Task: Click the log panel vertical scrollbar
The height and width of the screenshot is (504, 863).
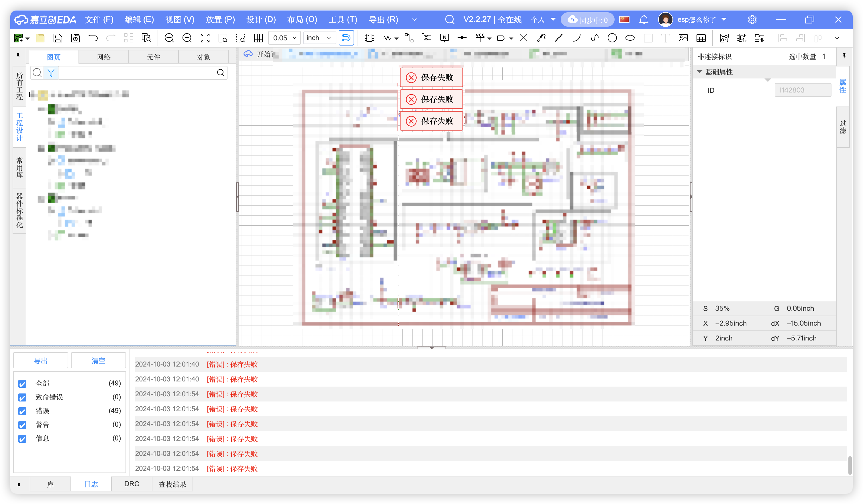Action: tap(850, 465)
